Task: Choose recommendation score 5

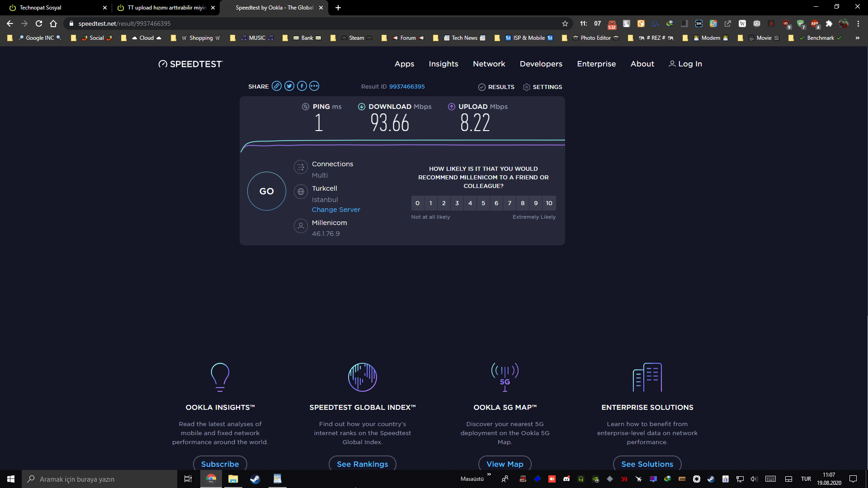Action: click(483, 203)
